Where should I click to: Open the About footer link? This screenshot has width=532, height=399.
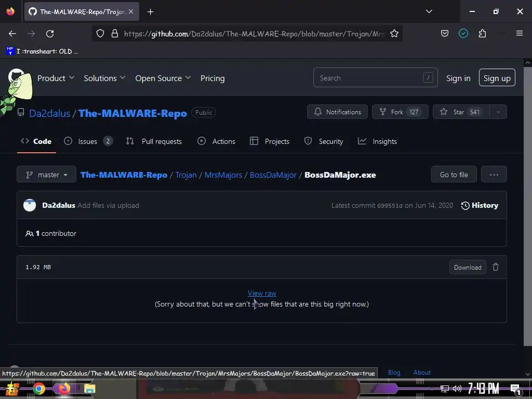(x=422, y=372)
